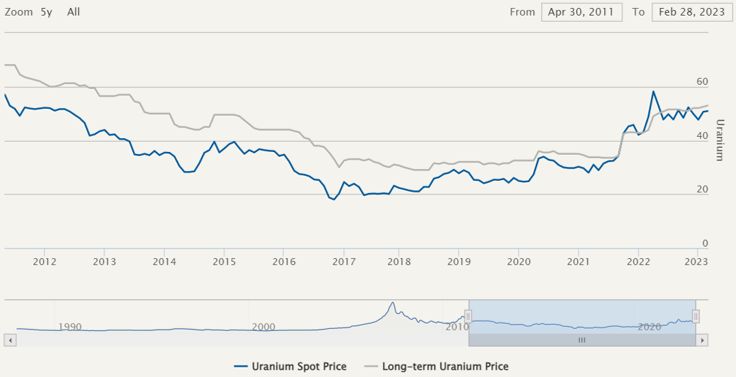Viewport: 736px width, 377px height.
Task: Click the left navigator range handle
Action: [468, 316]
